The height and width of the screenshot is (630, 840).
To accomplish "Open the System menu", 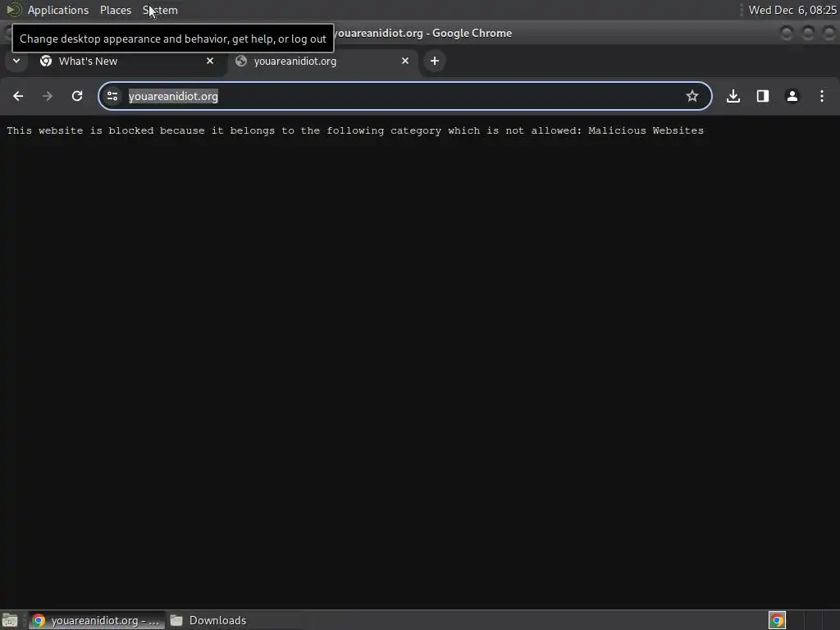I will click(160, 10).
